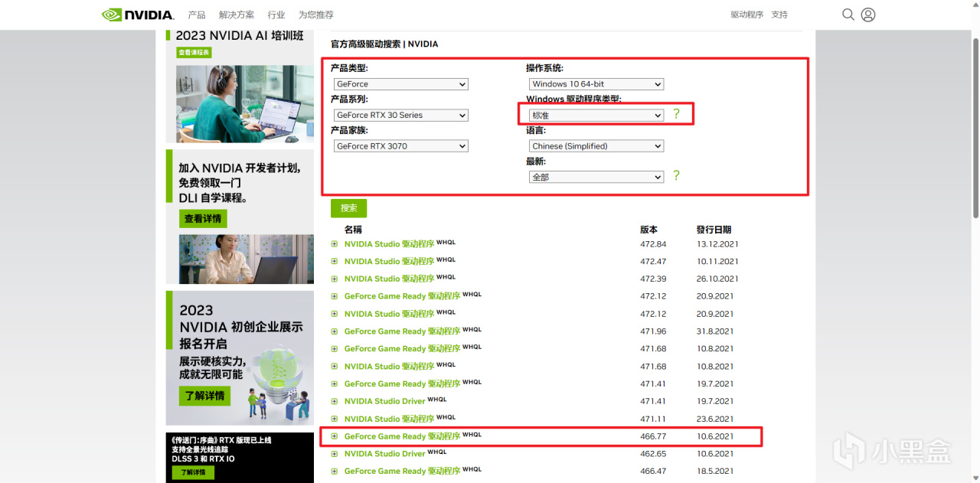
Task: Expand plus icon for Game Ready 471.96
Action: [x=335, y=331]
